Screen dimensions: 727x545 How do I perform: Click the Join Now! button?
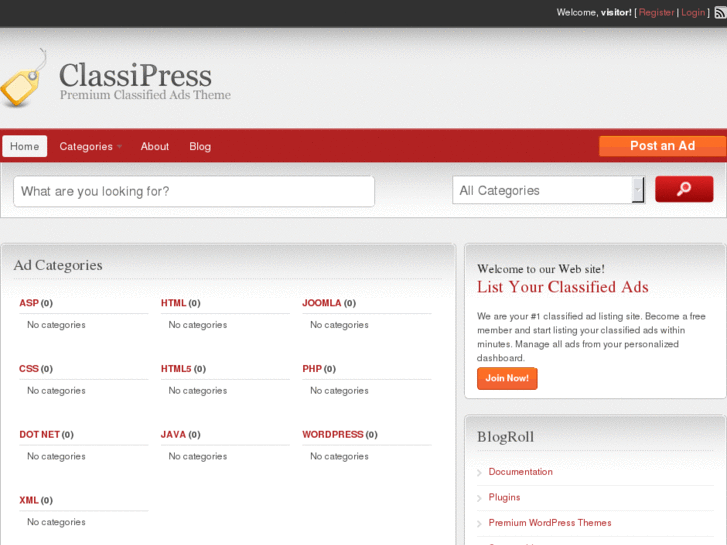point(507,378)
